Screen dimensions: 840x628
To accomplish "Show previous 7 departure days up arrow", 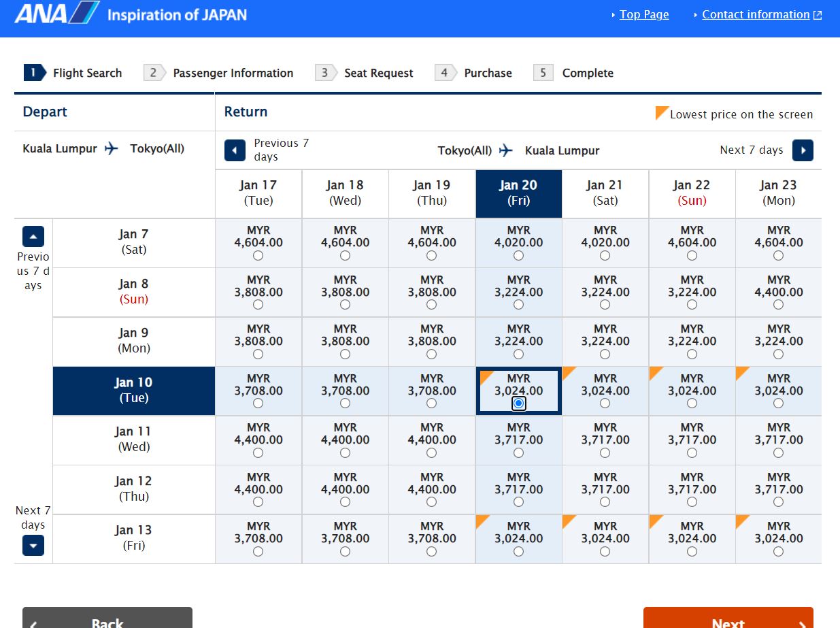I will pos(33,236).
